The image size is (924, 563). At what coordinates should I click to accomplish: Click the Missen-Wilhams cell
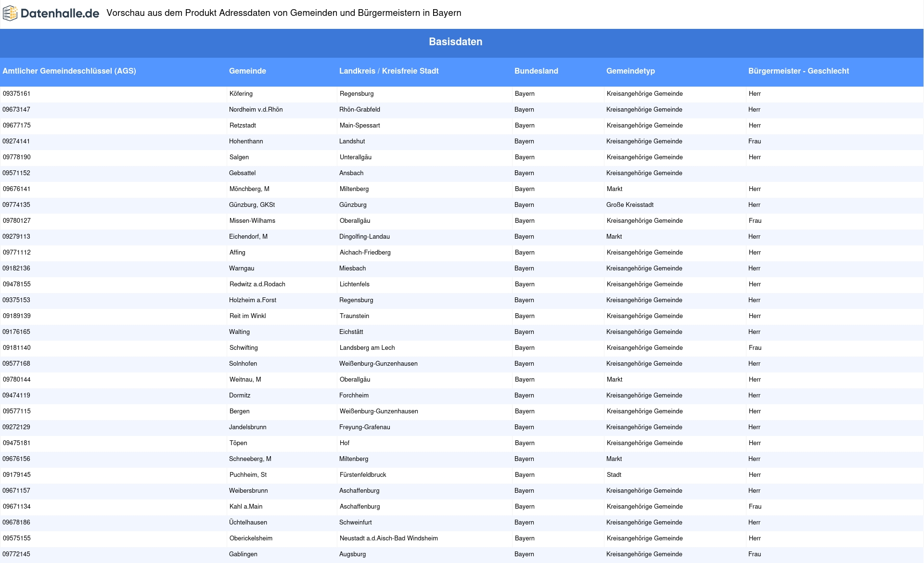tap(252, 221)
